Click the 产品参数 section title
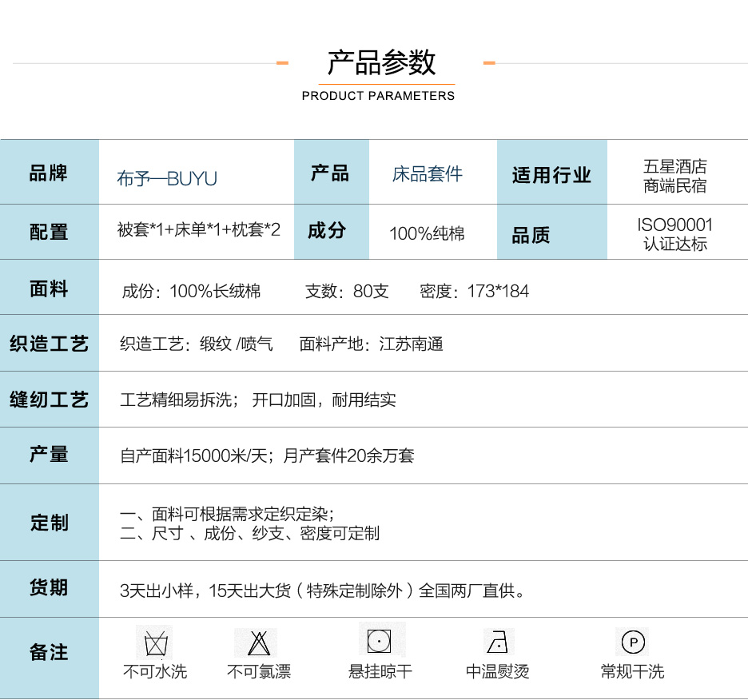 tap(382, 62)
